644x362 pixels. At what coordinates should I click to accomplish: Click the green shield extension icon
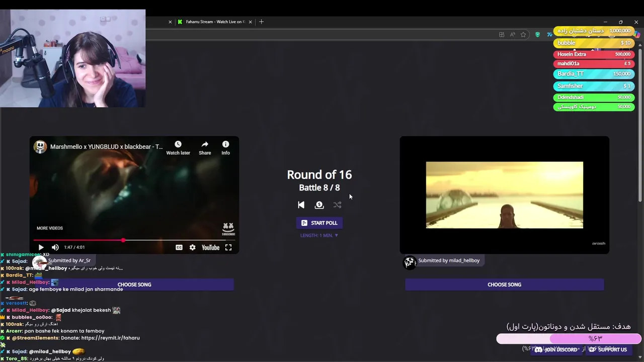pyautogui.click(x=537, y=35)
